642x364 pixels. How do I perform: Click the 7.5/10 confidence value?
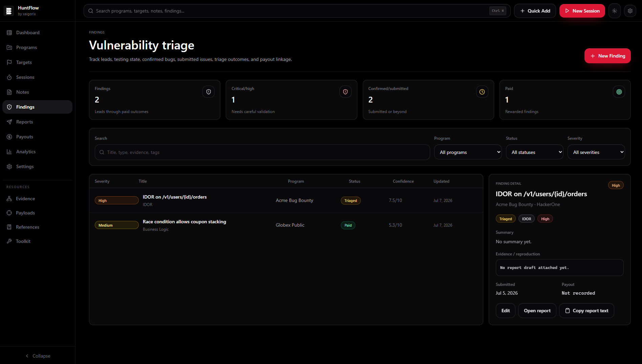click(395, 200)
